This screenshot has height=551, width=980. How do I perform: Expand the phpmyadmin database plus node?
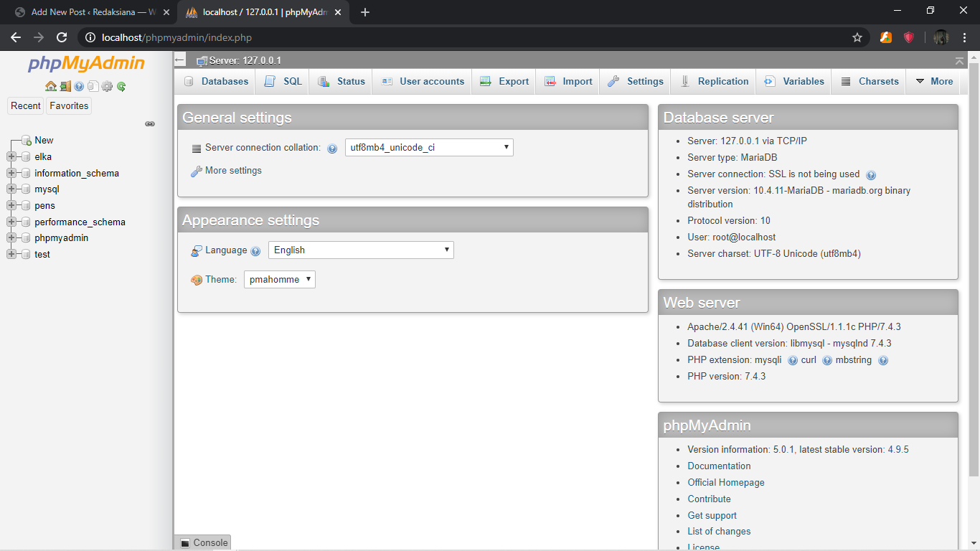coord(11,238)
